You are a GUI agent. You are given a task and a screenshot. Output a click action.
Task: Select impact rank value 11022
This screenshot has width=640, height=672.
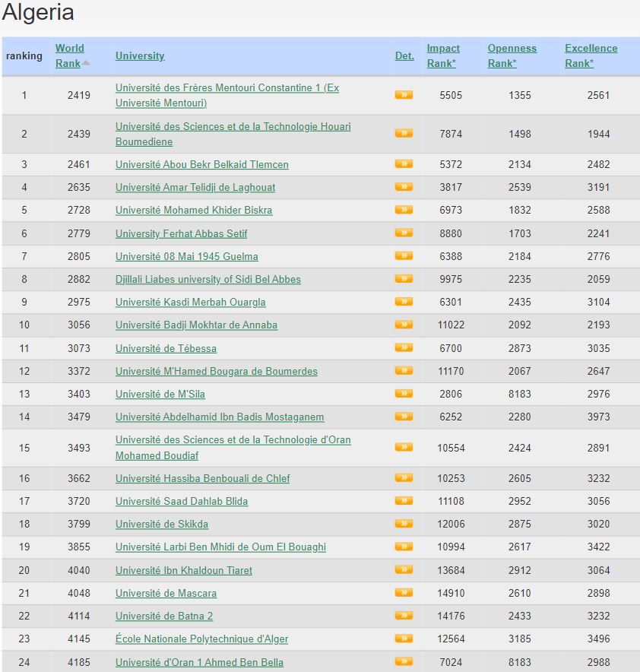point(451,325)
